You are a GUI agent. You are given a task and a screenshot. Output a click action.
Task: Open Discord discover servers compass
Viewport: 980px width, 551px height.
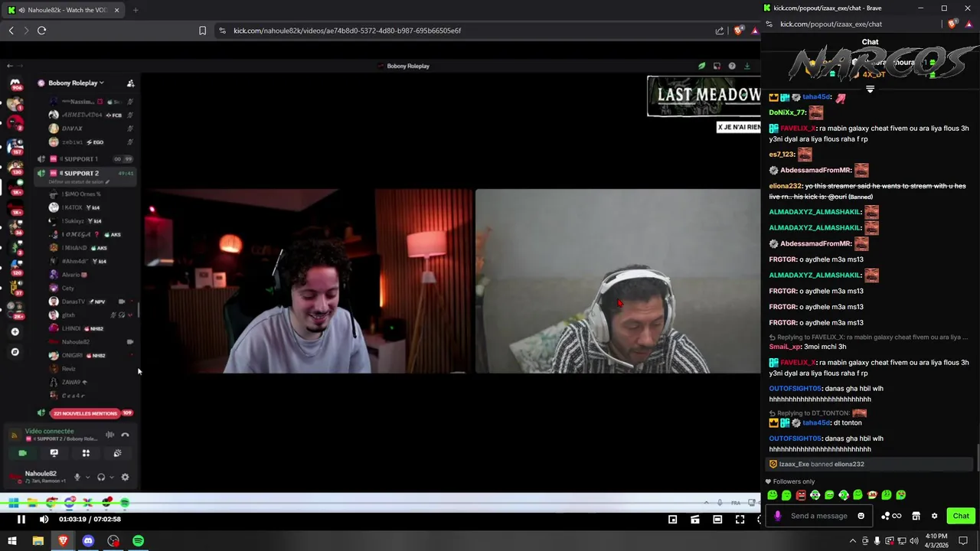(x=15, y=352)
